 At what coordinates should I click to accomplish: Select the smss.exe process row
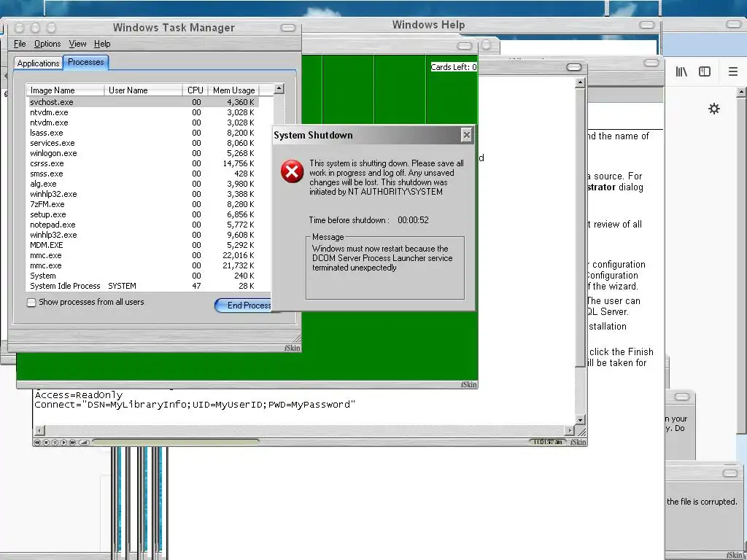click(x=143, y=174)
